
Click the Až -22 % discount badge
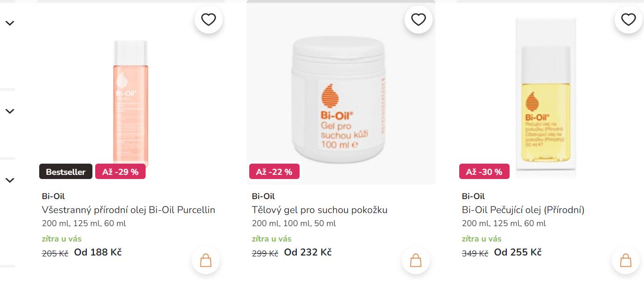(x=274, y=172)
